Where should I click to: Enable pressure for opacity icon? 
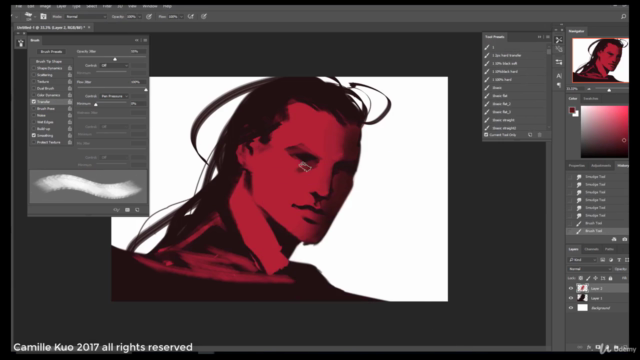click(149, 16)
